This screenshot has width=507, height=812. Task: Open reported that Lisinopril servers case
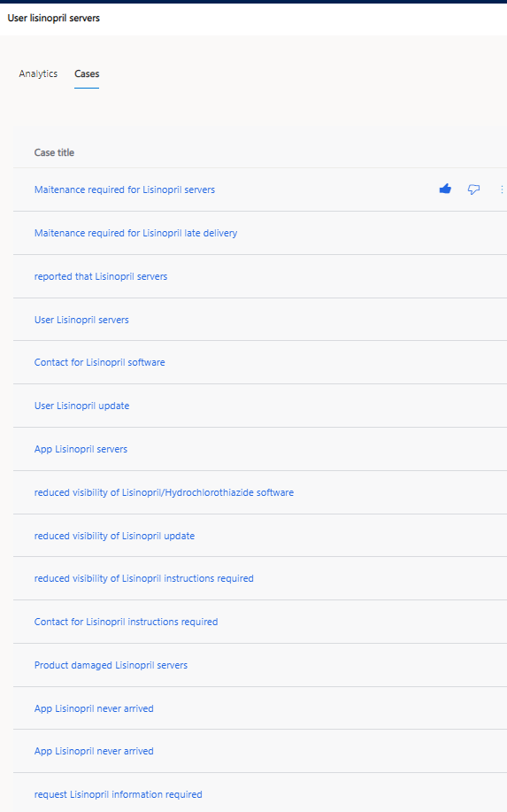pyautogui.click(x=101, y=276)
